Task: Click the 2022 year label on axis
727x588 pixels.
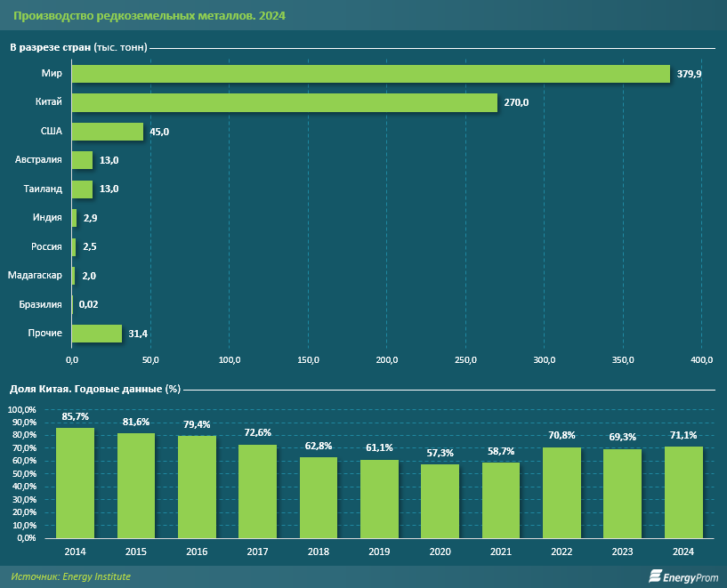Action: pos(561,552)
